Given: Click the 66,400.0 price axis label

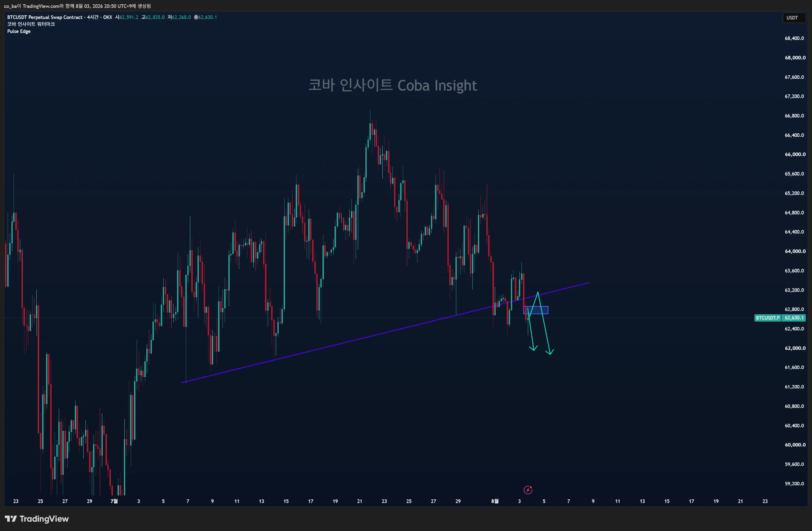Looking at the screenshot, I should (x=795, y=135).
